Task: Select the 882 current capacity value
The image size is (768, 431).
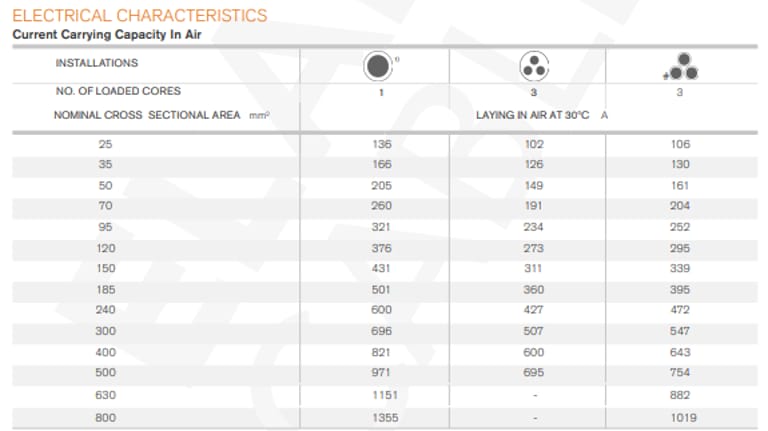Action: tap(680, 394)
